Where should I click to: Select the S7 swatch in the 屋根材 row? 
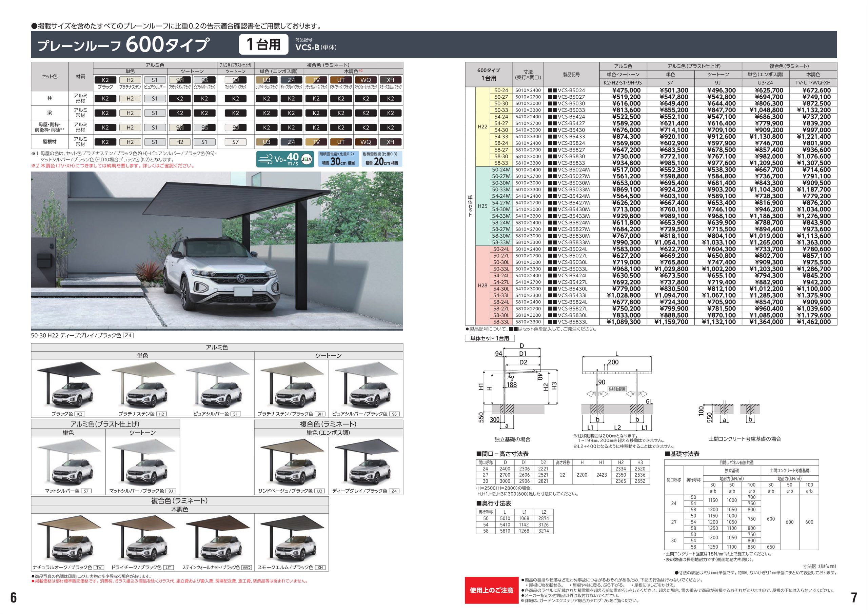tap(236, 142)
